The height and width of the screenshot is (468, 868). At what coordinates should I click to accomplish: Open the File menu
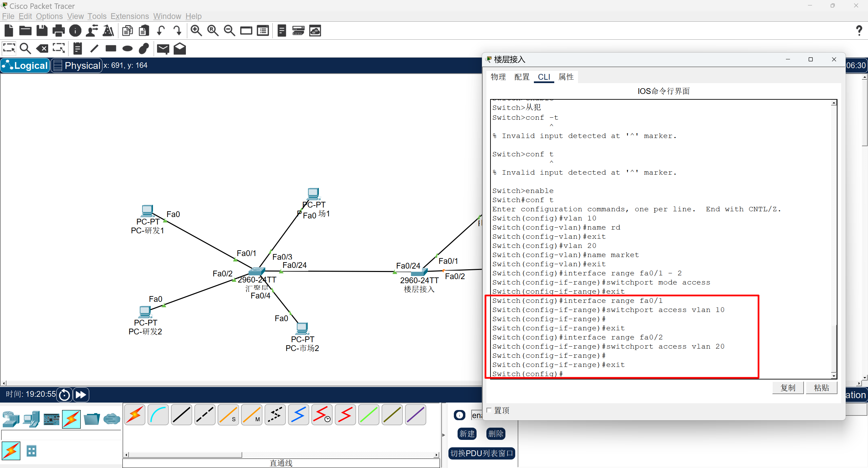pos(8,16)
